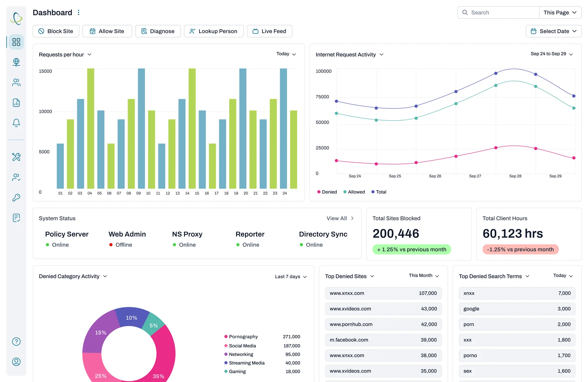588x382 pixels.
Task: Click the globe network icon in sidebar
Action: pos(16,62)
